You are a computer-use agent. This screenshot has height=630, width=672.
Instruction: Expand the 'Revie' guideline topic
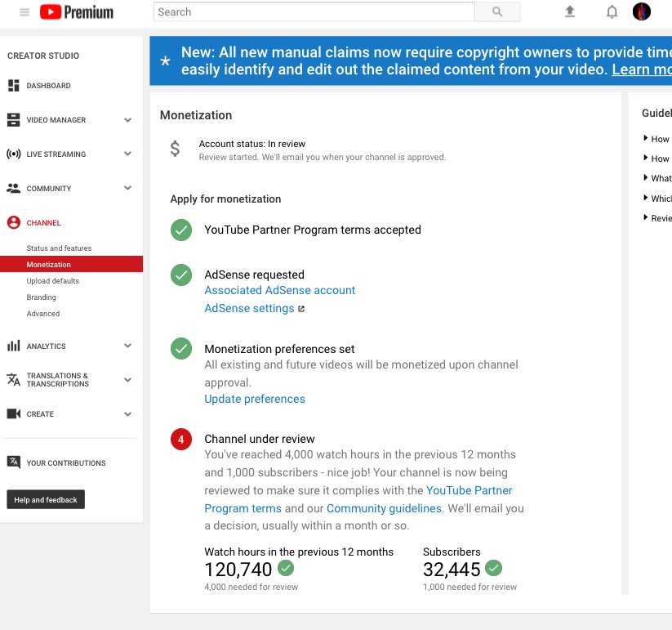657,218
